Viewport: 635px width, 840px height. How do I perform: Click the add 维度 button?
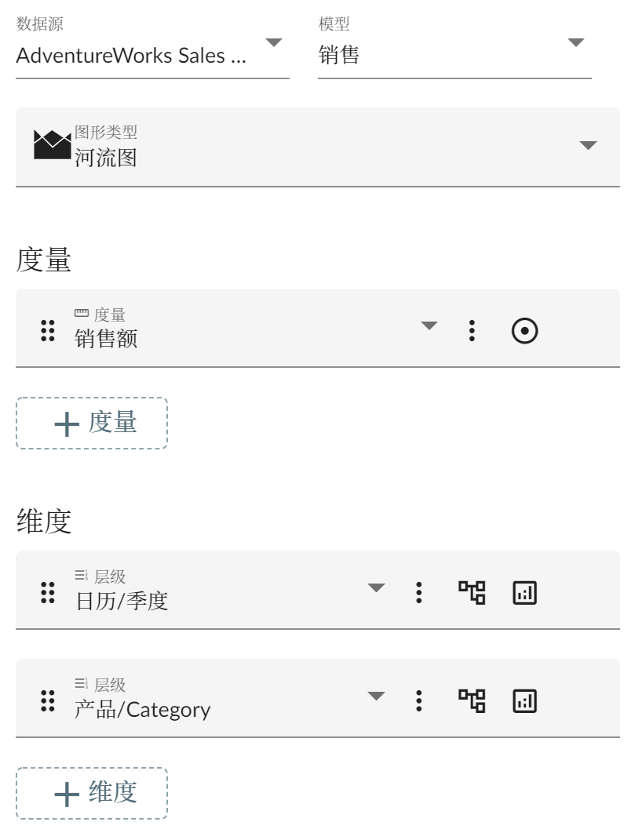click(x=92, y=794)
